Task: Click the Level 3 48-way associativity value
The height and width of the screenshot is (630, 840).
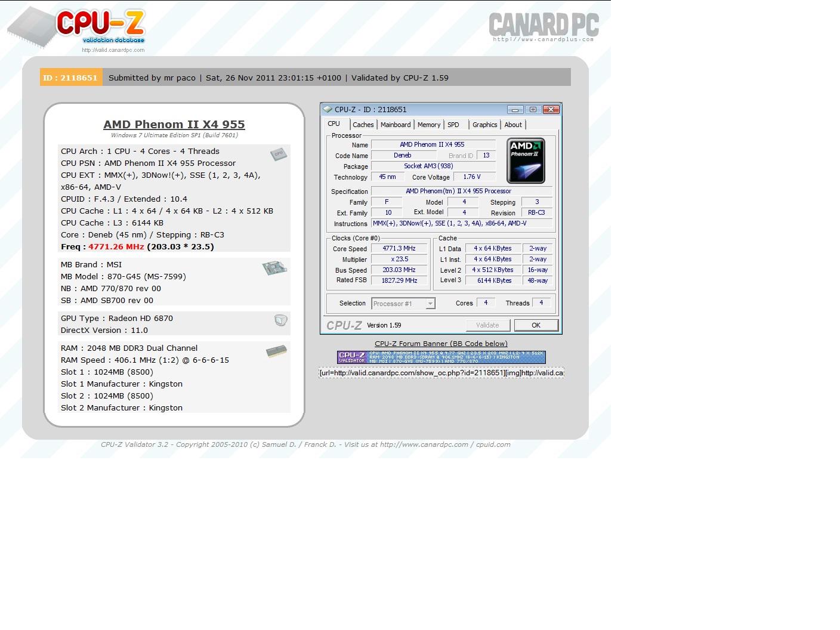Action: coord(538,280)
